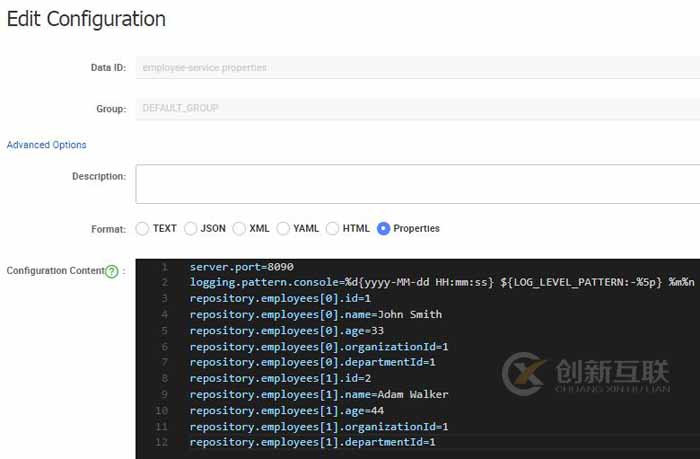Click the Data ID input field
The height and width of the screenshot is (459, 700).
[x=416, y=68]
